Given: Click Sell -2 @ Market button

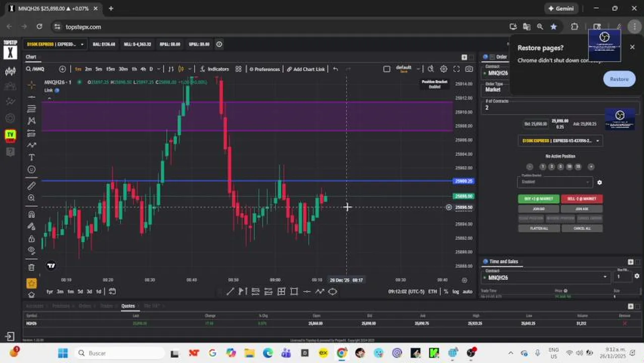Looking at the screenshot, I should [582, 199].
